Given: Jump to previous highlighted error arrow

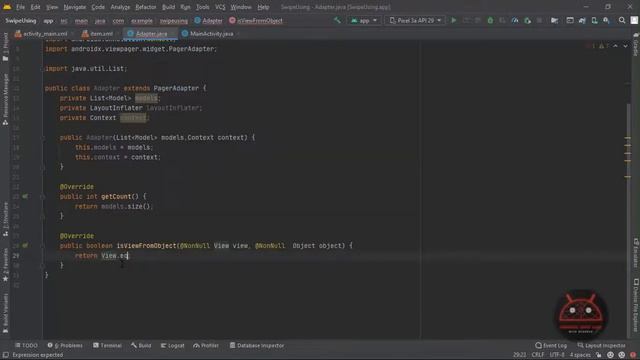Looking at the screenshot, I should 616,46.
